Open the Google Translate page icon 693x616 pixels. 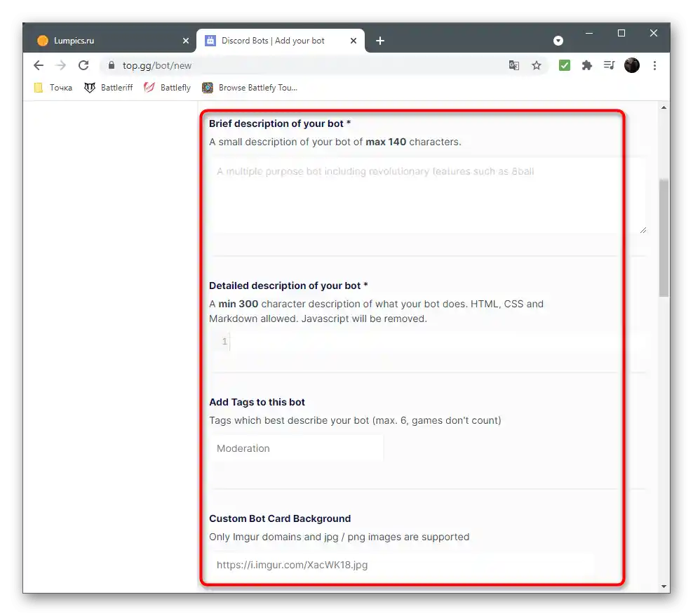(513, 65)
